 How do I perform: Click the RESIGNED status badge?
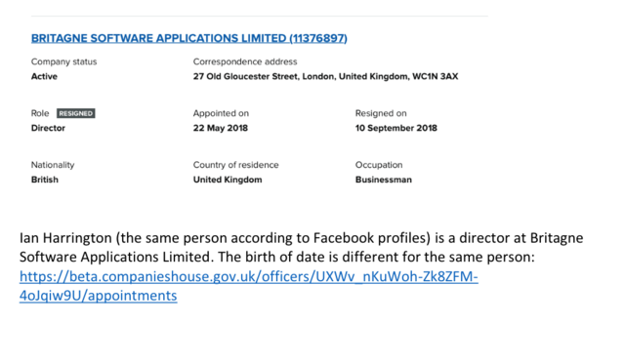[x=76, y=113]
